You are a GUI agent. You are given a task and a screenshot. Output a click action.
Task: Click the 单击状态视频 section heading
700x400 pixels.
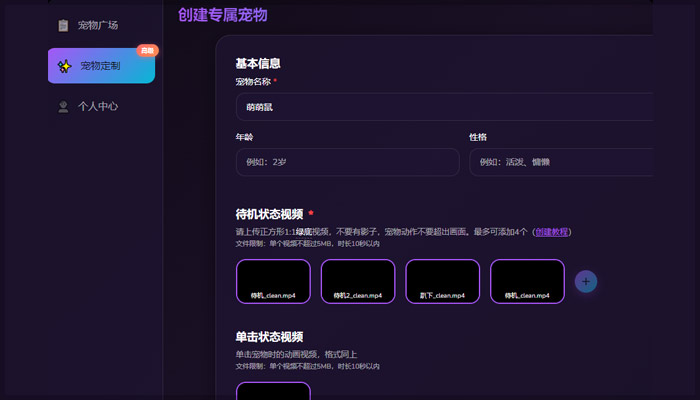[x=269, y=337]
